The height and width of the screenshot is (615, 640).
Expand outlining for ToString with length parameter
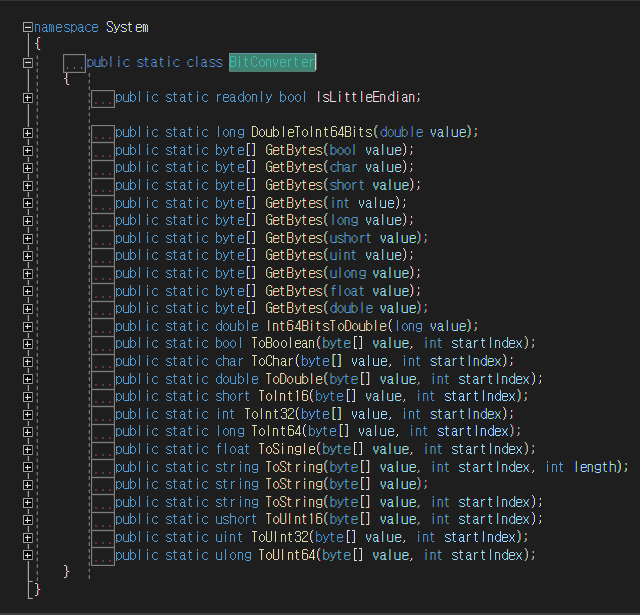click(28, 467)
